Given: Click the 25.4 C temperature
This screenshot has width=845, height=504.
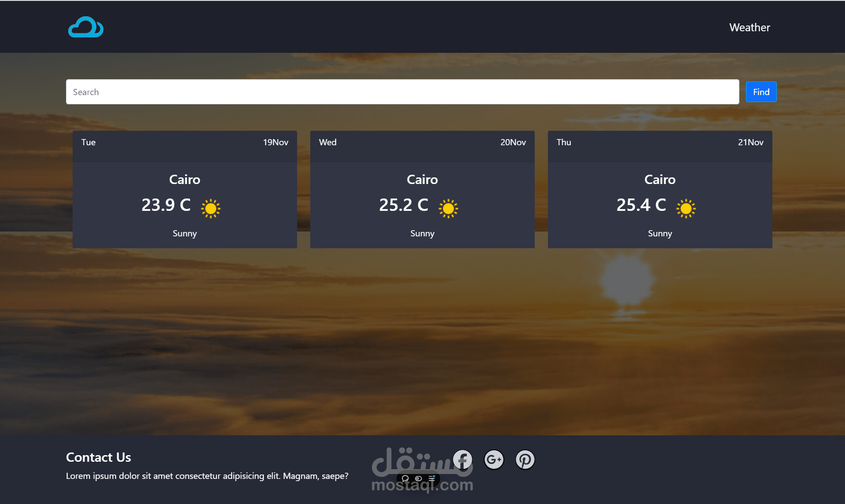Looking at the screenshot, I should click(641, 205).
